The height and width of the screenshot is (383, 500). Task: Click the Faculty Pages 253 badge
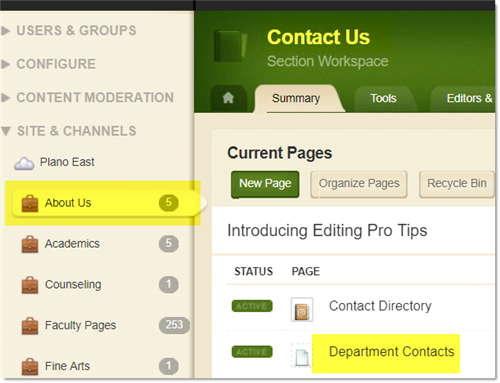pyautogui.click(x=174, y=325)
